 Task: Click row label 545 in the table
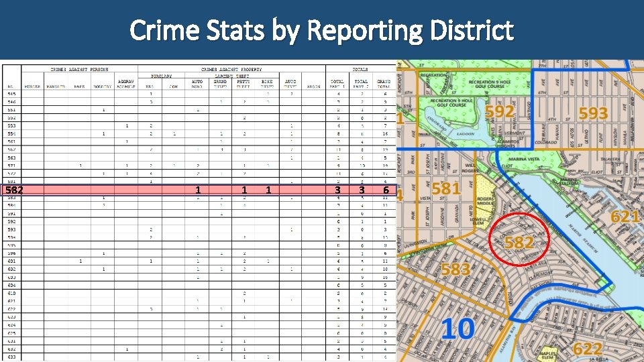tap(11, 94)
